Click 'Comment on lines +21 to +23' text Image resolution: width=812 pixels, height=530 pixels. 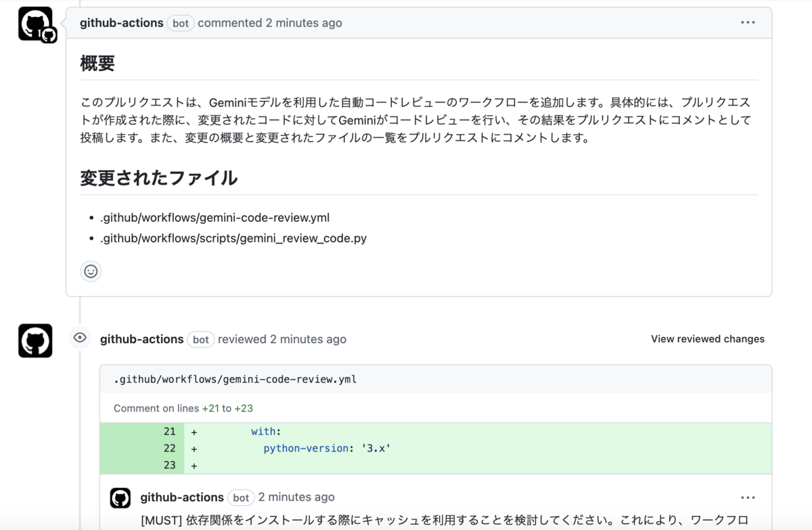pyautogui.click(x=183, y=408)
